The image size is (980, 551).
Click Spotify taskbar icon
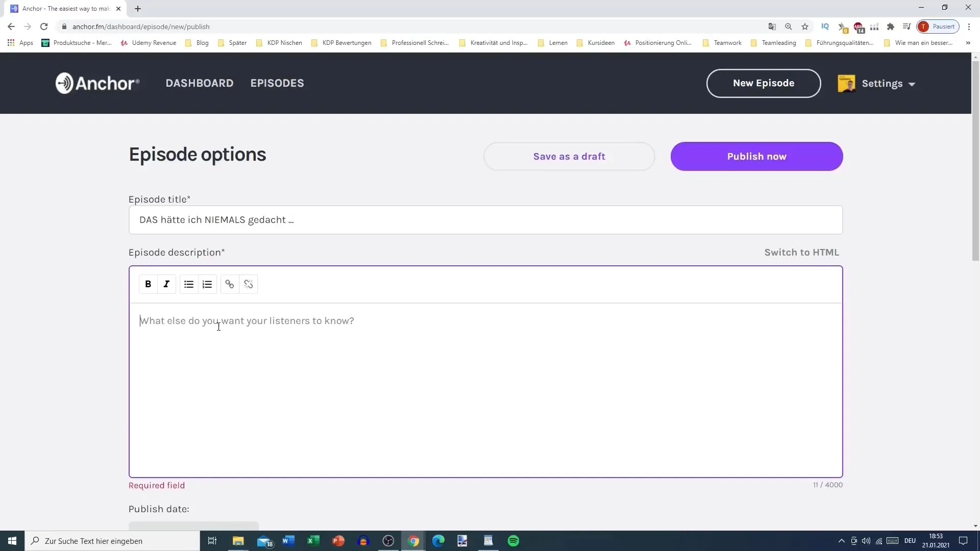point(513,540)
